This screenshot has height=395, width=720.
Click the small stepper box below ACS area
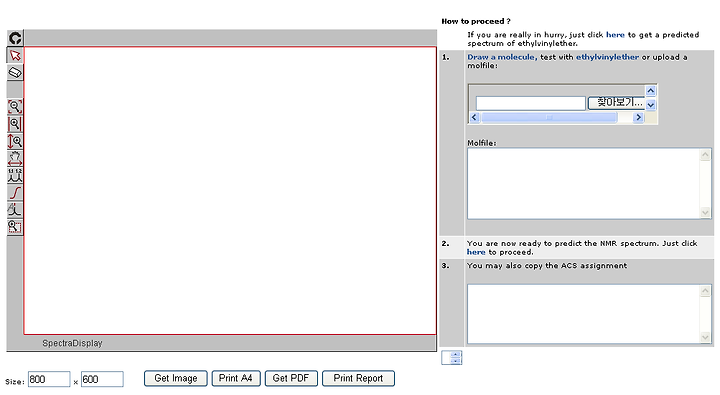pyautogui.click(x=452, y=358)
